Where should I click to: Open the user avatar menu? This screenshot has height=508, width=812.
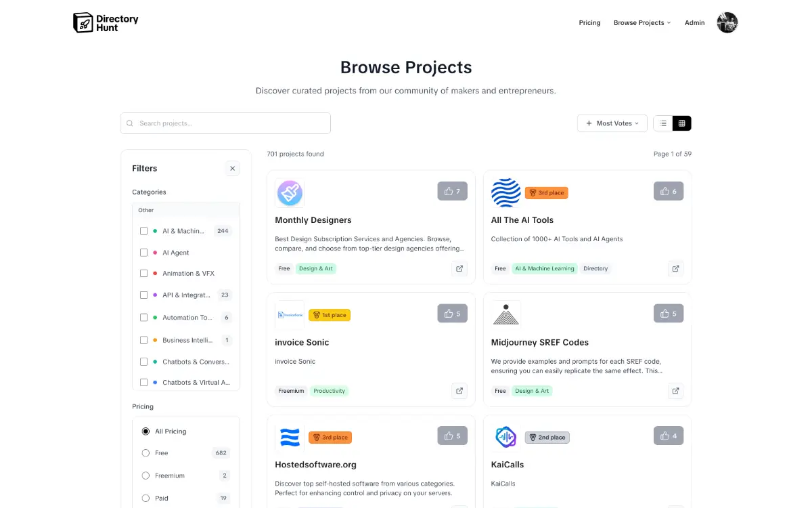[727, 22]
